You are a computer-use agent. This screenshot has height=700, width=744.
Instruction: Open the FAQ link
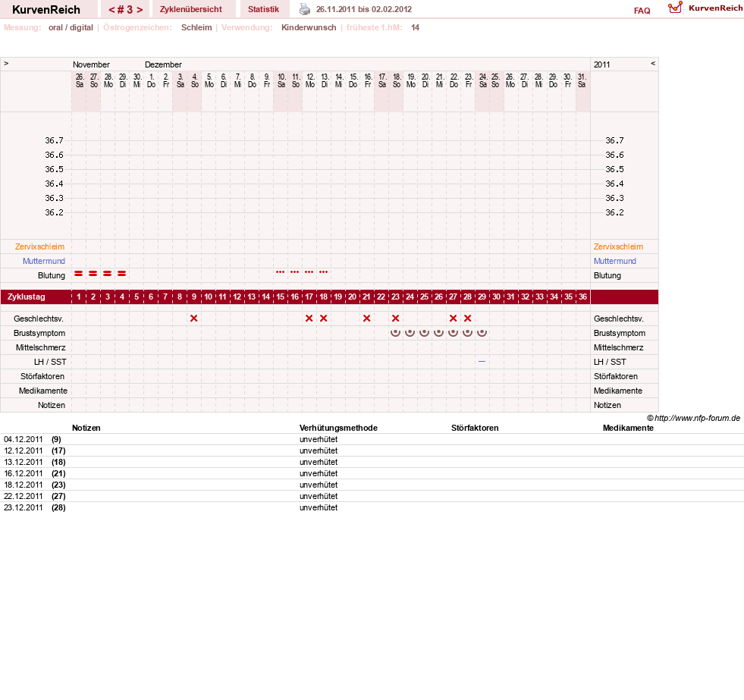[x=642, y=11]
